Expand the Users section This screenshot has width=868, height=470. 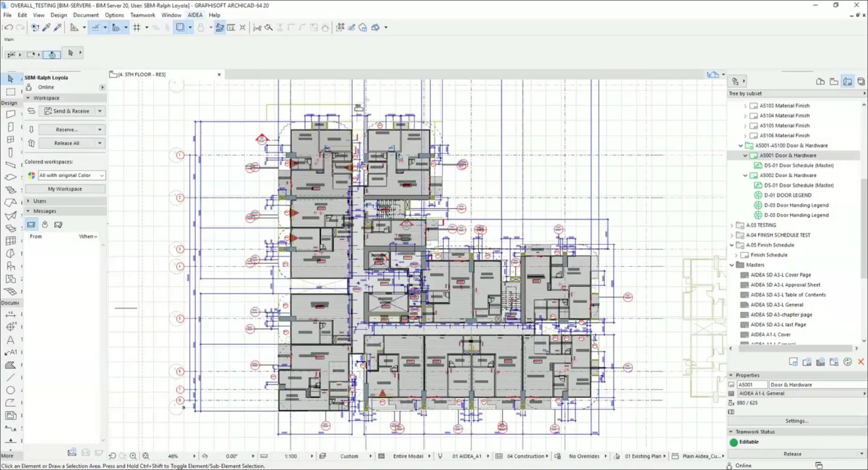28,201
